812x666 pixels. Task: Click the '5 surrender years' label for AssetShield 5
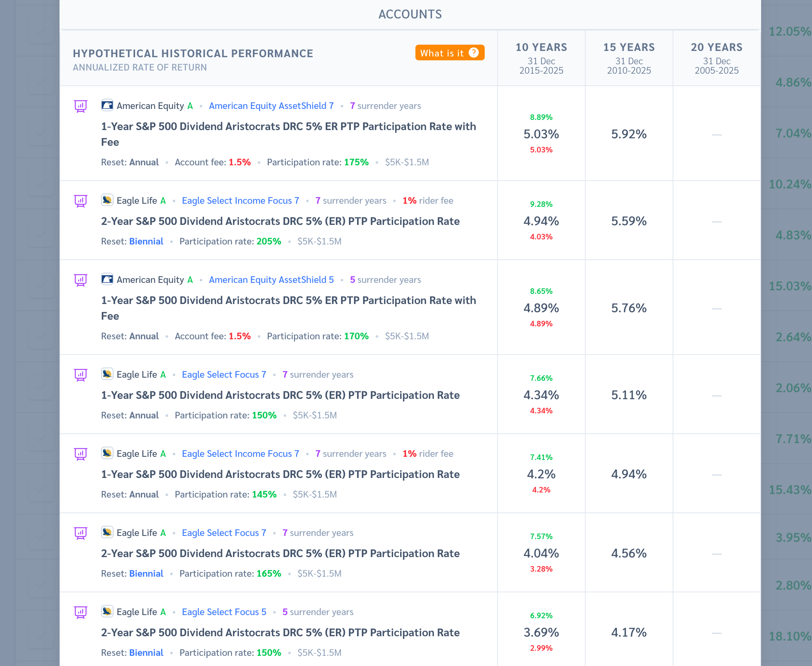pyautogui.click(x=385, y=280)
